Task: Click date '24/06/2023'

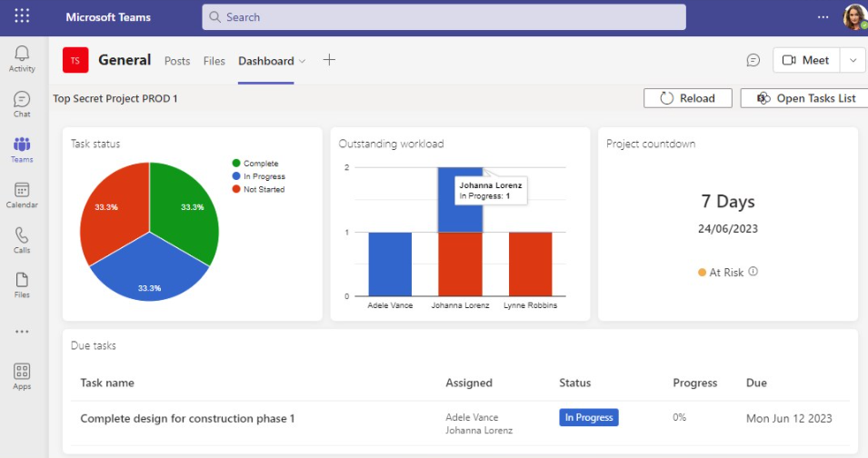Action: click(x=728, y=228)
